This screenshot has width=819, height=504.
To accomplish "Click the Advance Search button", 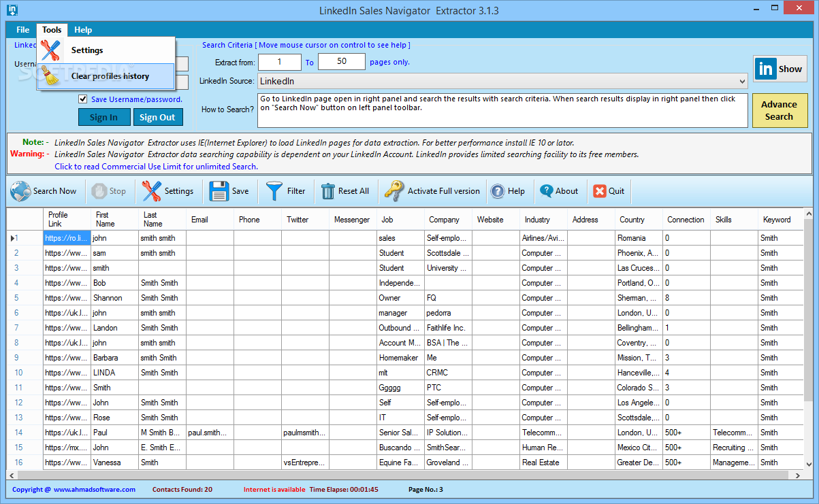I will (780, 110).
